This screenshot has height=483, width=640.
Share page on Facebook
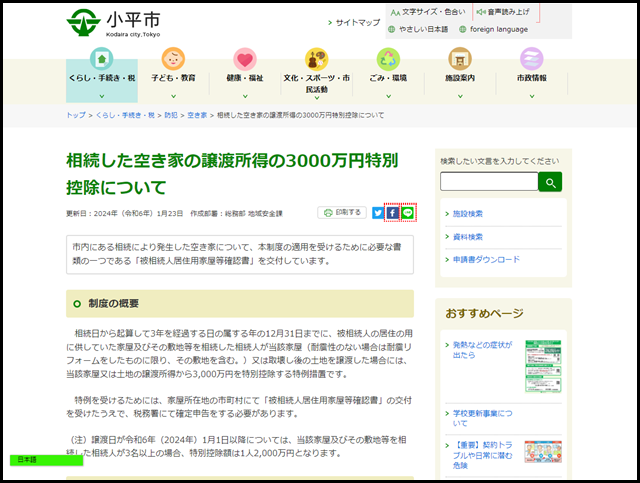392,213
